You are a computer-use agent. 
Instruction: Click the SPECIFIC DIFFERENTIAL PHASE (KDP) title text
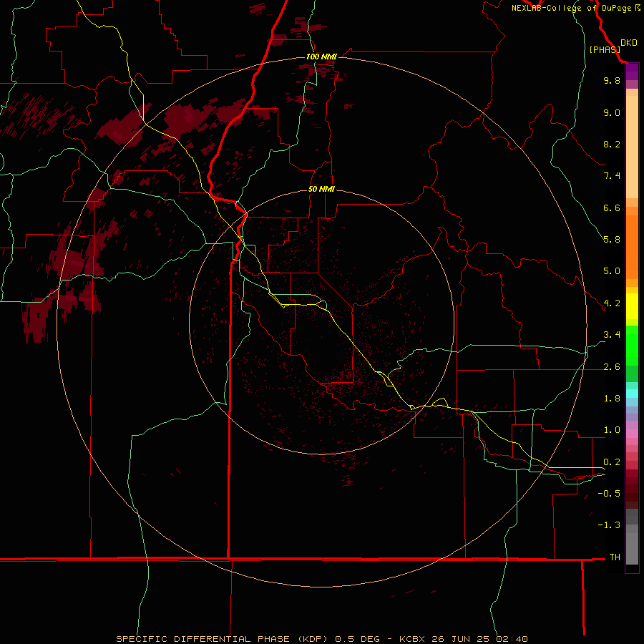223,639
